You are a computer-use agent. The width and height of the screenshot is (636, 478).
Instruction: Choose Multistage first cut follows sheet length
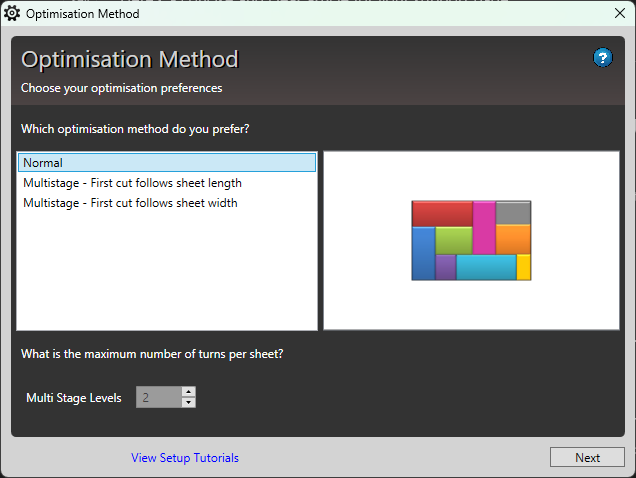click(x=132, y=183)
